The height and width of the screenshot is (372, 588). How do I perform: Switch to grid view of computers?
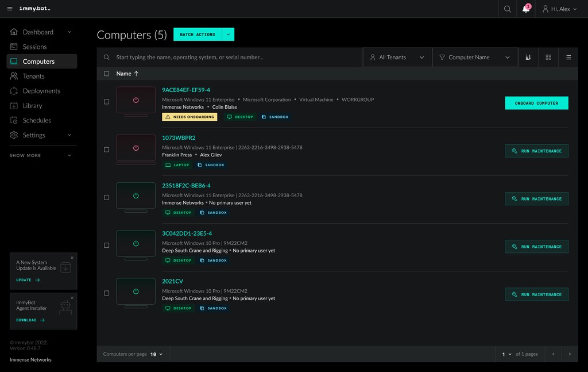coord(548,57)
